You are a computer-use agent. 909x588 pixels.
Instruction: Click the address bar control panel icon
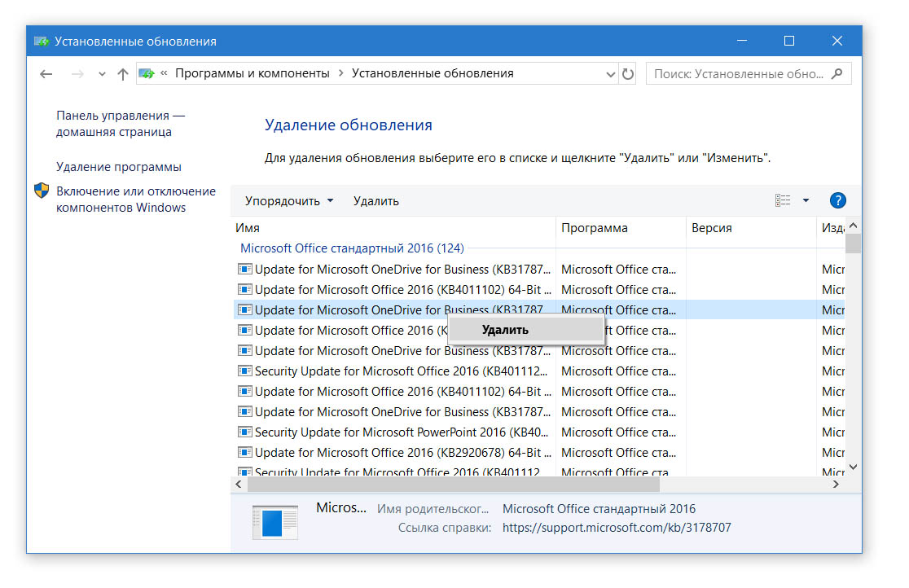pyautogui.click(x=147, y=73)
